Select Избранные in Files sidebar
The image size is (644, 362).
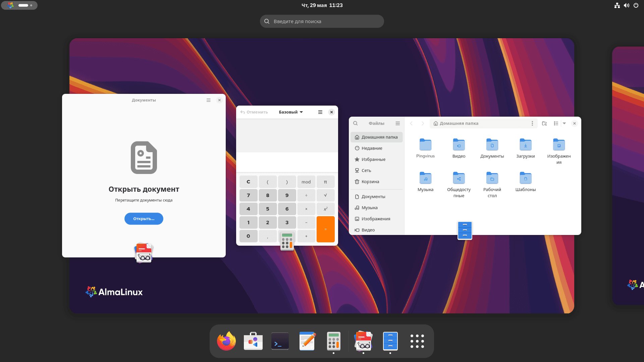coord(377,159)
